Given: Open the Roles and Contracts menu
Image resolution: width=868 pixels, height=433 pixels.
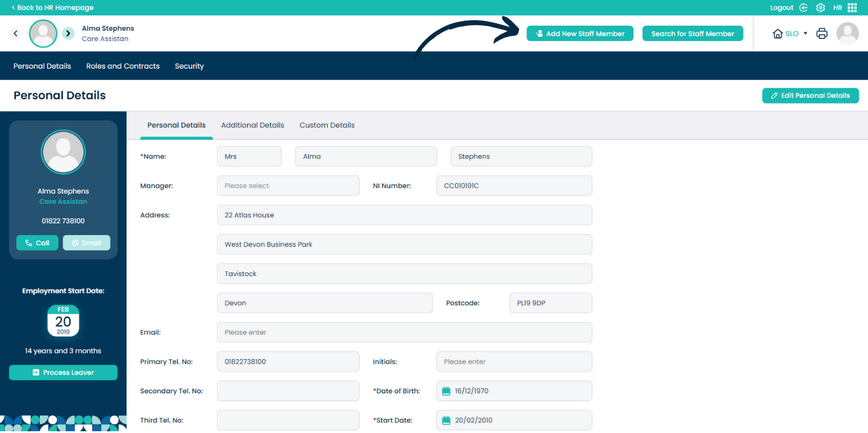Looking at the screenshot, I should 123,66.
